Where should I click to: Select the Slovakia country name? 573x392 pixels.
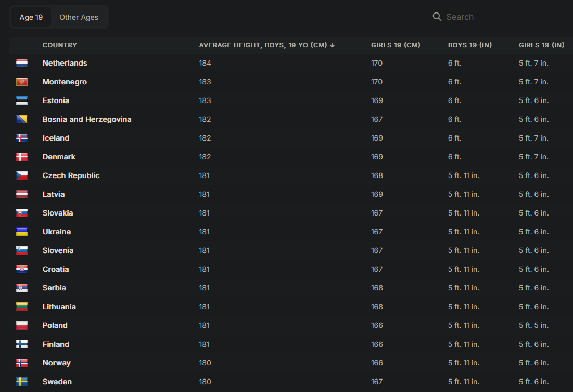pyautogui.click(x=58, y=213)
